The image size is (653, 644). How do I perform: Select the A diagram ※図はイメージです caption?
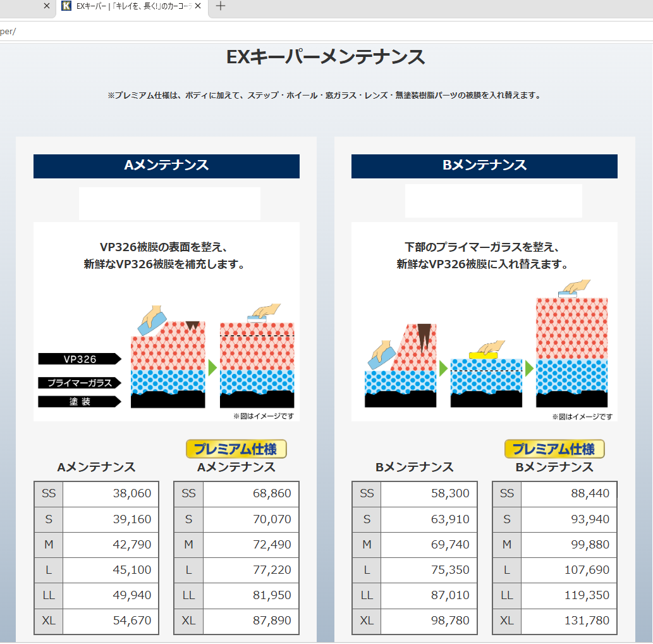[x=264, y=416]
